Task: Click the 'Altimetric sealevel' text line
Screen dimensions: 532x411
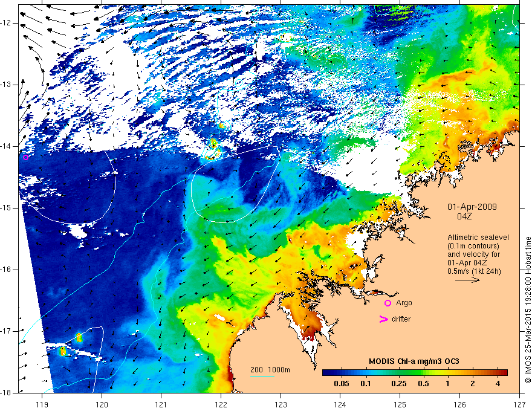Action: pos(478,238)
